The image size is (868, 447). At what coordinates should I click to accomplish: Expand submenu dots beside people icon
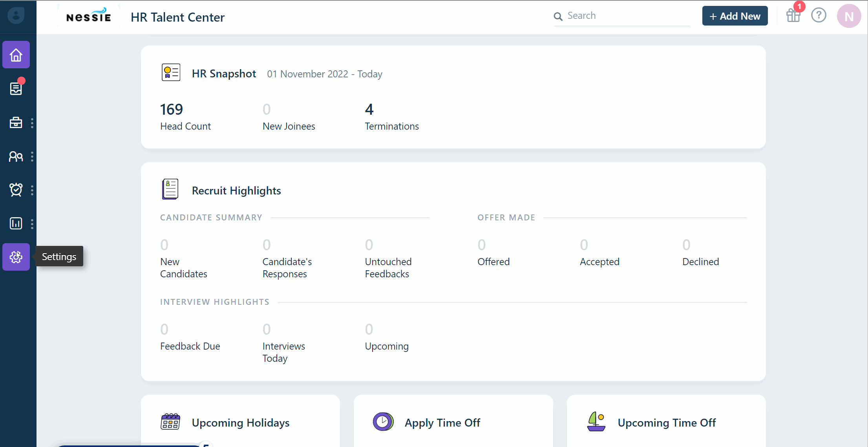point(32,157)
